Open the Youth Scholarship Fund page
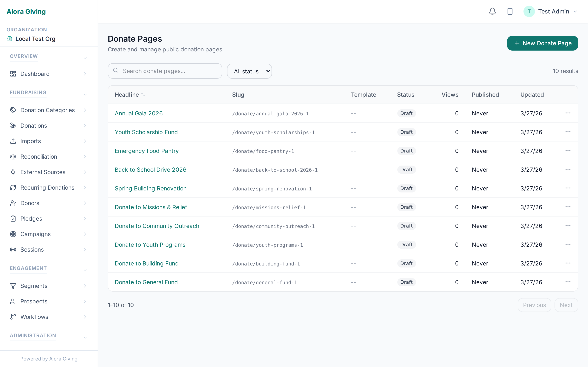Viewport: 588px width, 367px height. [146, 132]
